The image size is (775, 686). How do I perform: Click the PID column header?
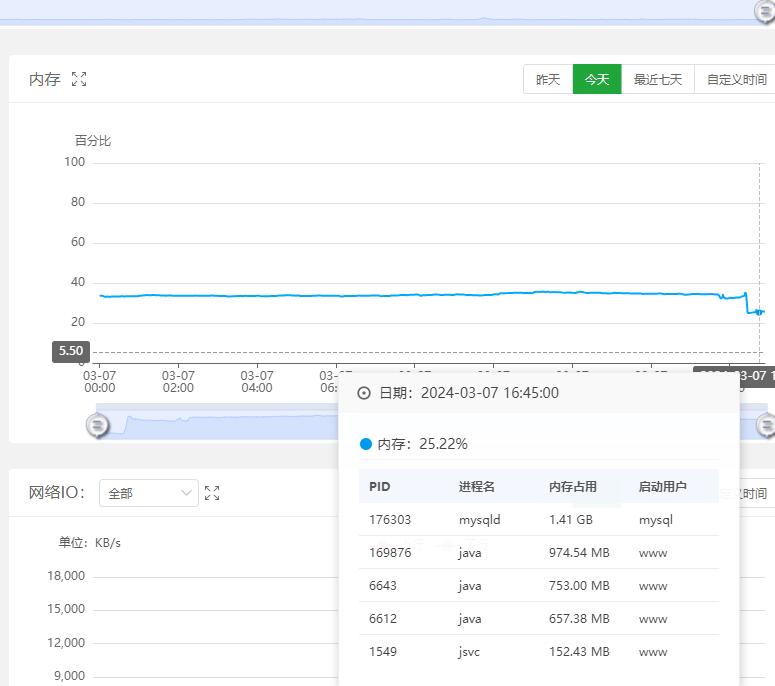point(380,486)
